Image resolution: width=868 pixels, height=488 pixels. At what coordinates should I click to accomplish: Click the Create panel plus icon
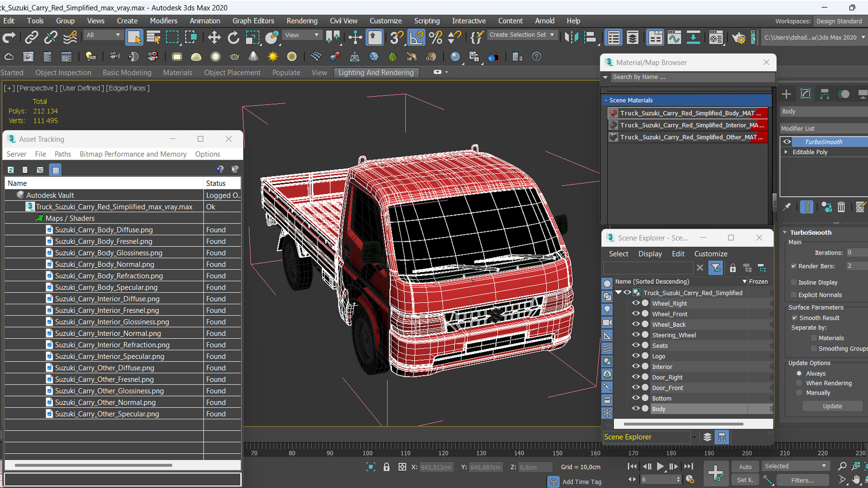(786, 94)
